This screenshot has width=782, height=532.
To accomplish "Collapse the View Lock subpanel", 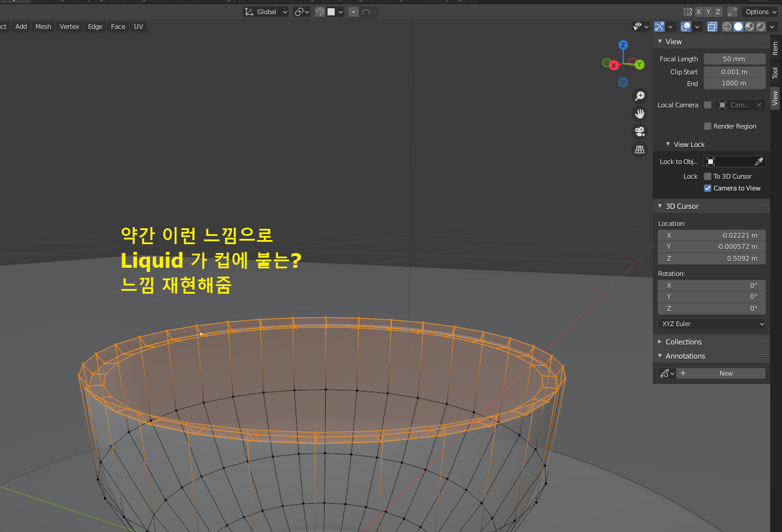I will [x=668, y=145].
